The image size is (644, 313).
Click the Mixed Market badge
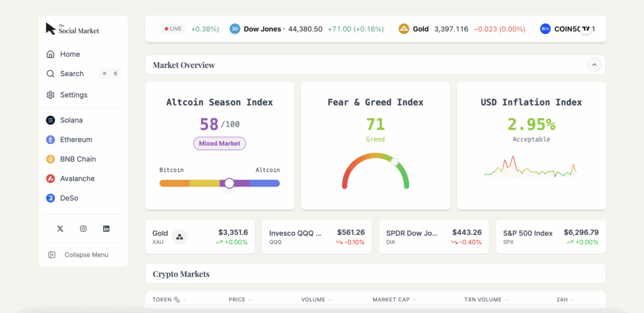point(219,143)
